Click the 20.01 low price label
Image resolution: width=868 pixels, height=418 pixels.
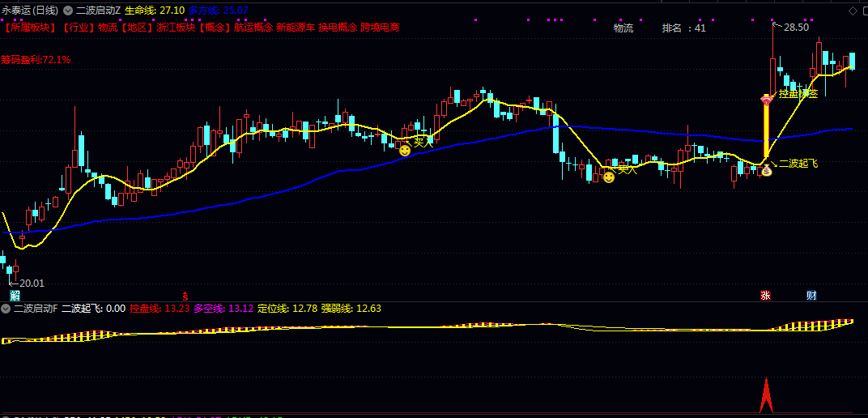click(x=32, y=284)
